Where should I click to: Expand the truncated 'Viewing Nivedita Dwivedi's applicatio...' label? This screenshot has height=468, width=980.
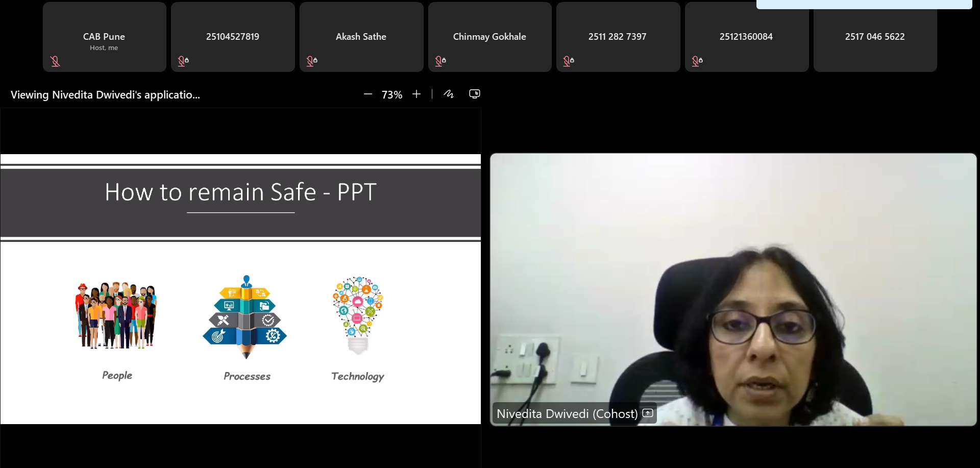105,95
